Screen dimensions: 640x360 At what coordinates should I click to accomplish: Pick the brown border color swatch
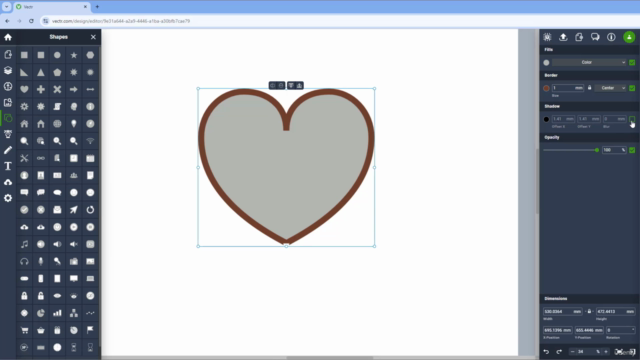tap(547, 88)
